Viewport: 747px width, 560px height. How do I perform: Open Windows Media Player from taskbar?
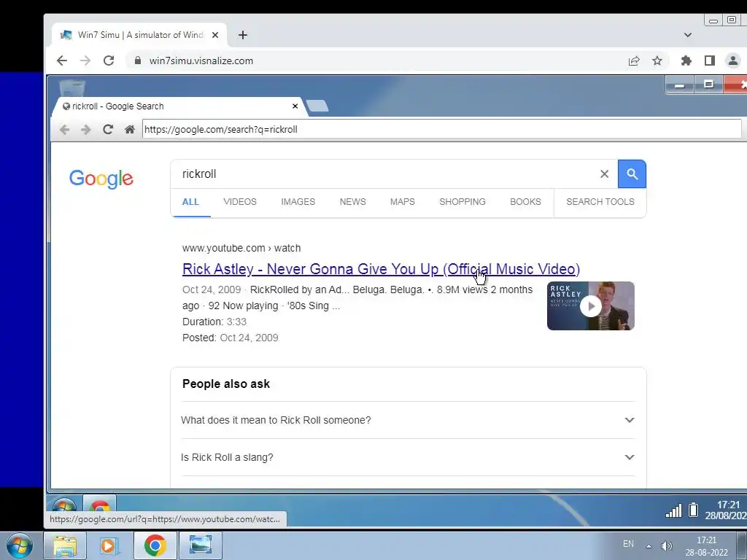point(109,545)
